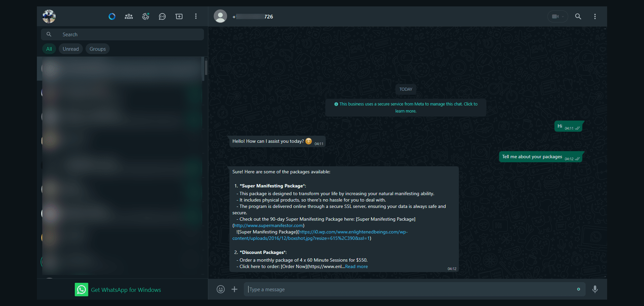644x306 pixels.
Task: Open the chat options menu
Action: click(595, 16)
